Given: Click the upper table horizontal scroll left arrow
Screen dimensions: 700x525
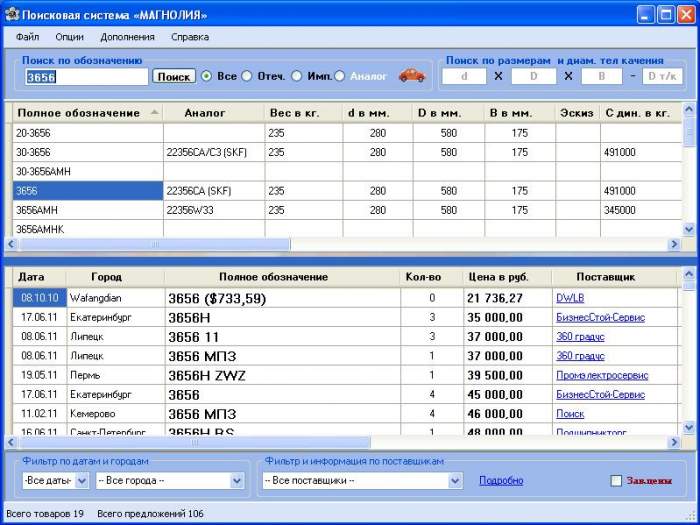Looking at the screenshot, I should click(11, 244).
